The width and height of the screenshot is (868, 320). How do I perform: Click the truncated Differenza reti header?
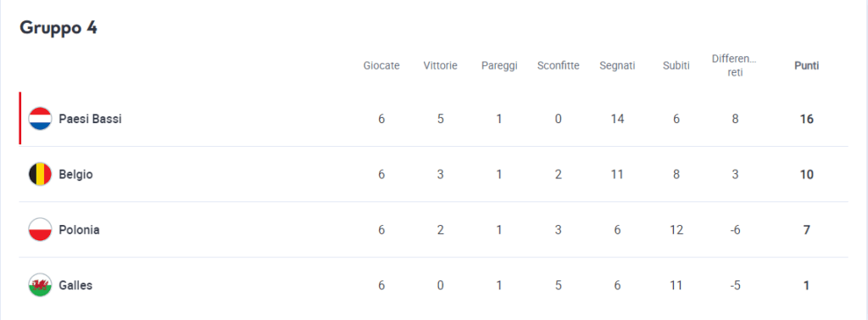(735, 65)
